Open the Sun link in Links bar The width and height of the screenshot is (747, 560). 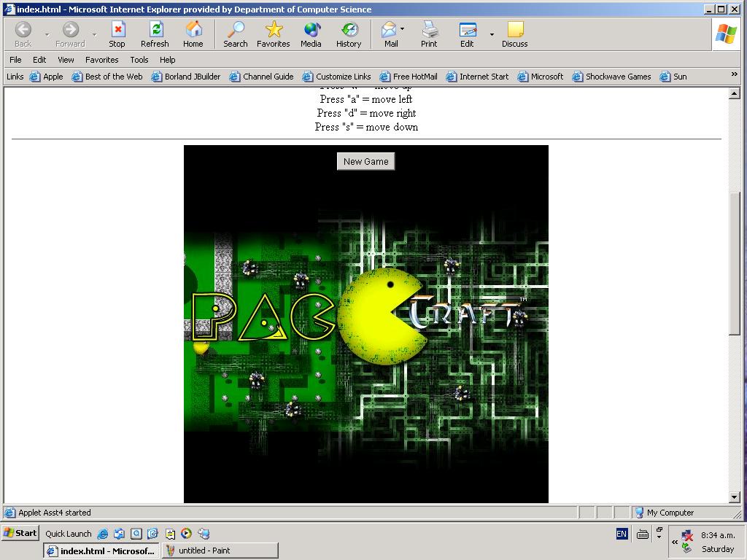pos(673,76)
